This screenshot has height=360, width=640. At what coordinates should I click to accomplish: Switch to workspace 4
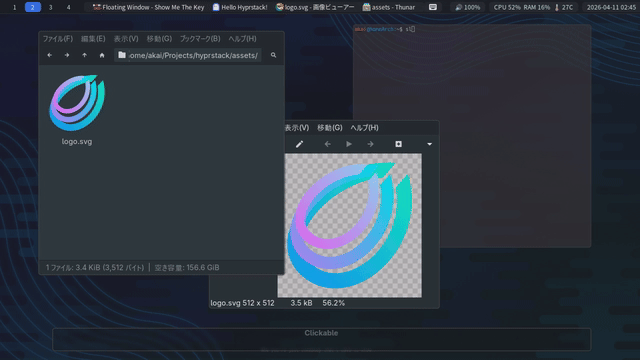(x=69, y=7)
